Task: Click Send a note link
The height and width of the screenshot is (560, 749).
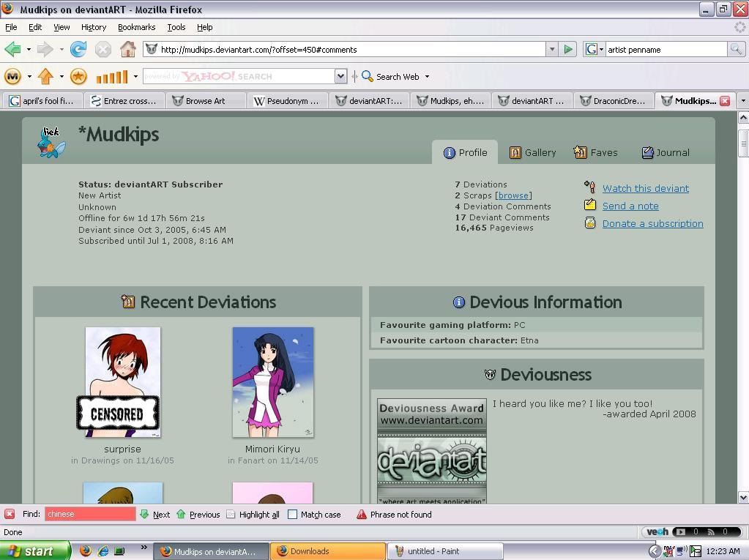Action: (630, 206)
